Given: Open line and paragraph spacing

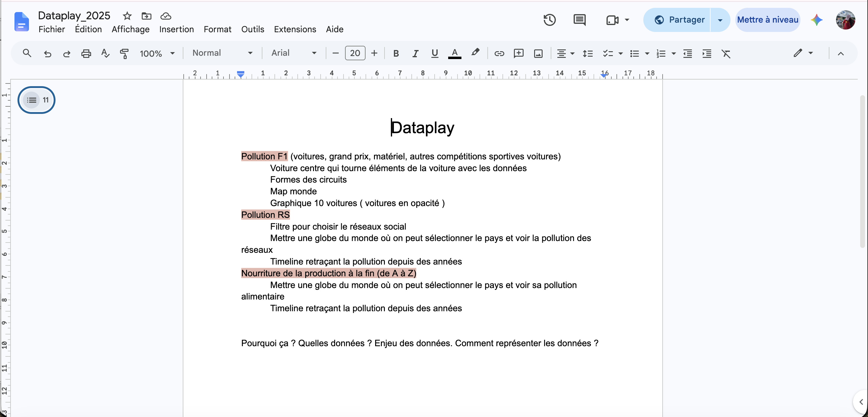Looking at the screenshot, I should (588, 53).
